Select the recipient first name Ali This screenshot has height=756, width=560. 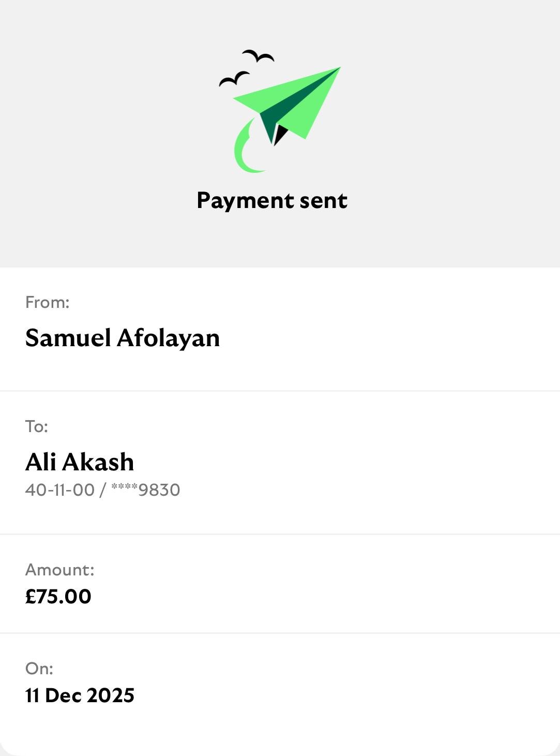click(40, 462)
